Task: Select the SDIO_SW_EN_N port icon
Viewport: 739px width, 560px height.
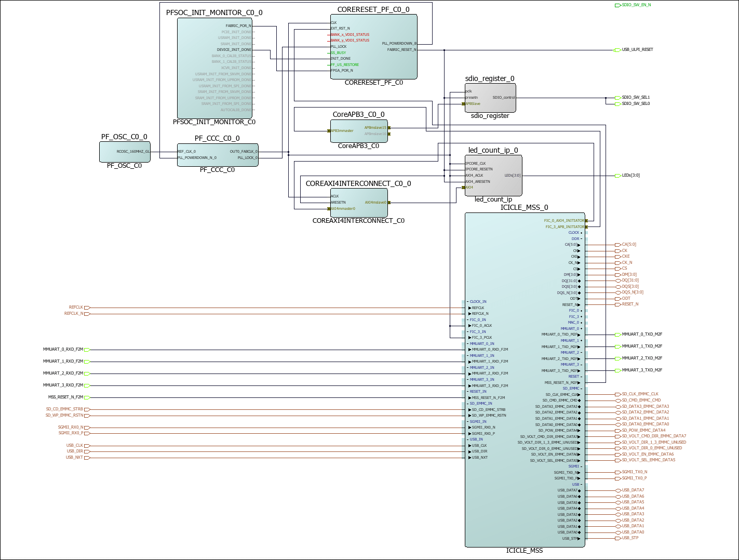Action: click(617, 5)
